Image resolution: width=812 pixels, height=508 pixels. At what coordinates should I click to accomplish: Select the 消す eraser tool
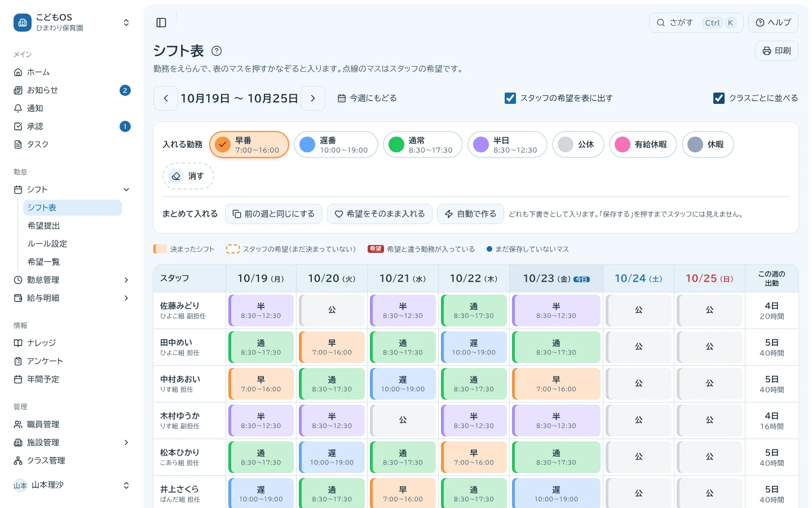pyautogui.click(x=188, y=176)
